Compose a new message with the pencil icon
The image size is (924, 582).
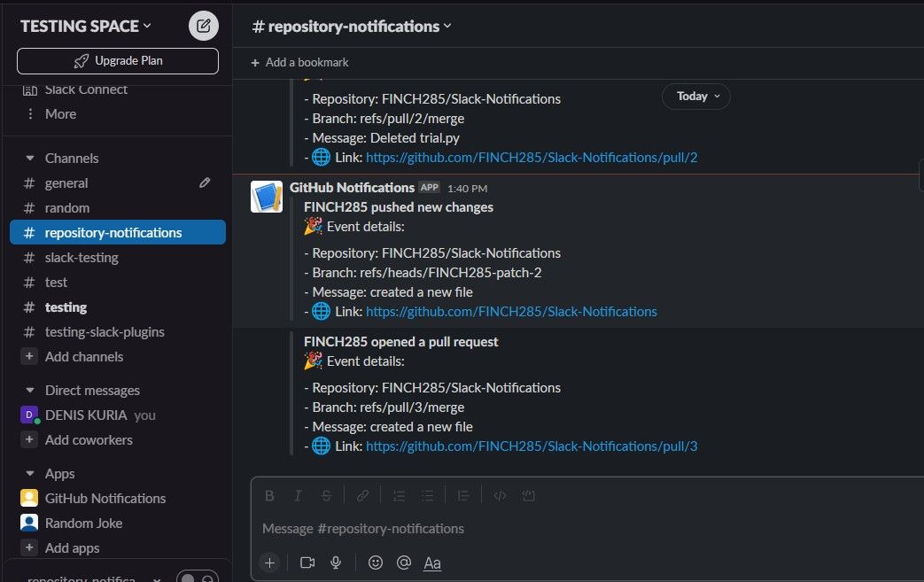[x=203, y=26]
